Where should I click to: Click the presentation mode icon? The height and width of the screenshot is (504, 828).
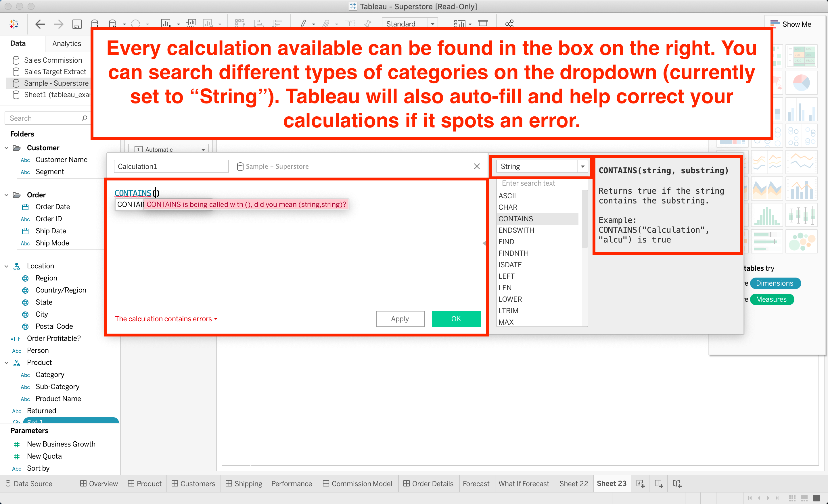pos(483,24)
